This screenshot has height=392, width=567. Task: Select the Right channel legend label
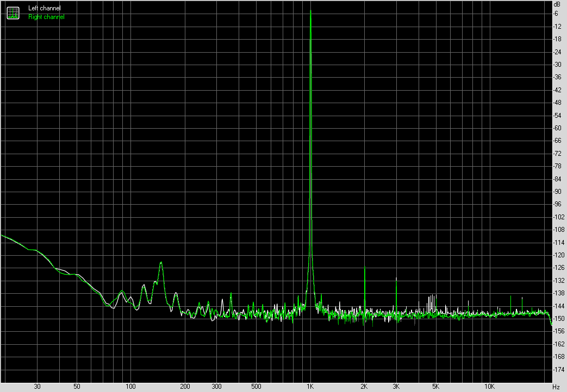[46, 17]
